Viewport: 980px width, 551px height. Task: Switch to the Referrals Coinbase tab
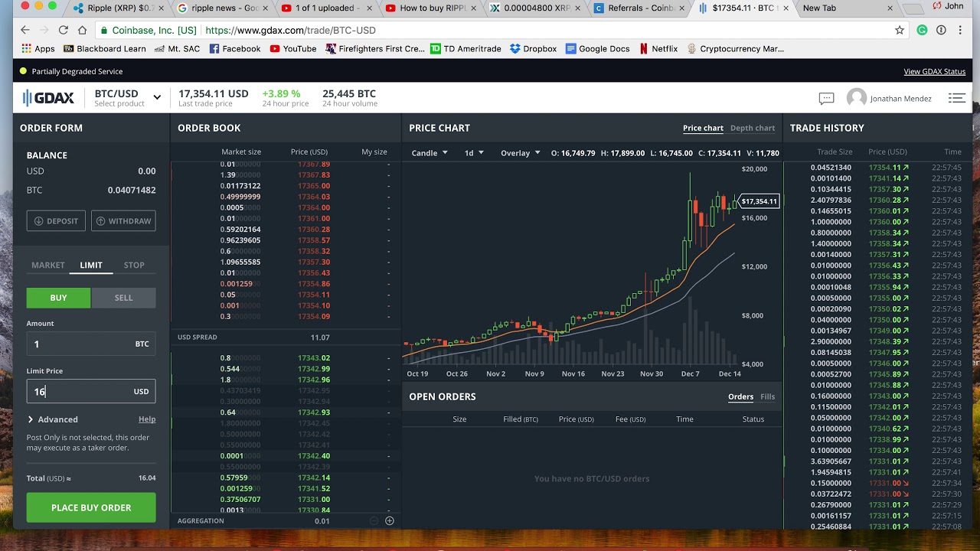pos(638,8)
